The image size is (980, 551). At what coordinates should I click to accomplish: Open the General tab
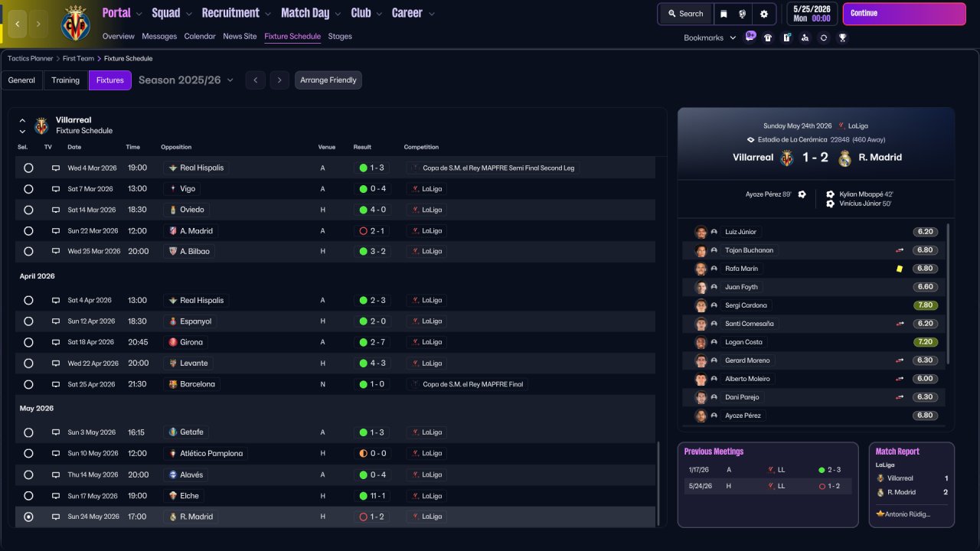point(21,80)
